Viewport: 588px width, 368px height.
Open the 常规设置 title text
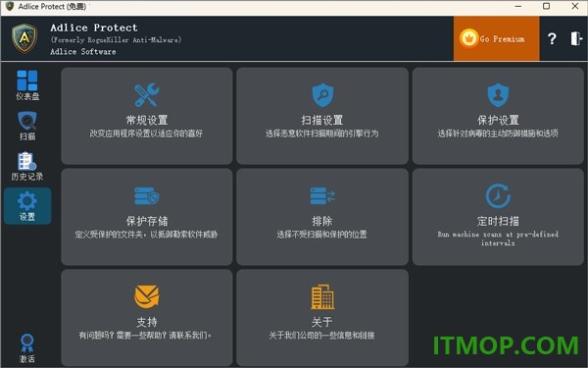[147, 120]
